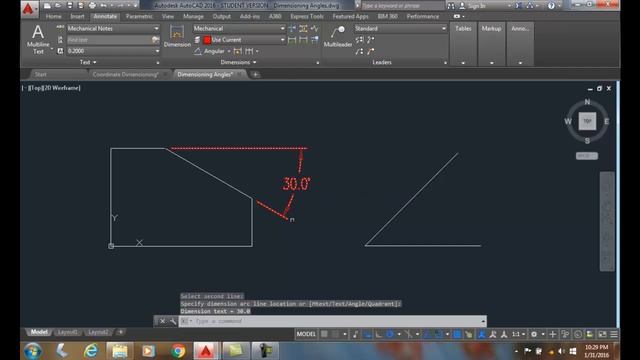Click the Start drawing tab
640x360 pixels.
click(40, 74)
